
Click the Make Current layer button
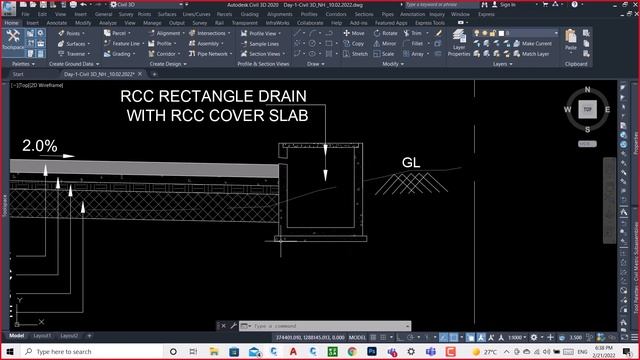click(533, 43)
